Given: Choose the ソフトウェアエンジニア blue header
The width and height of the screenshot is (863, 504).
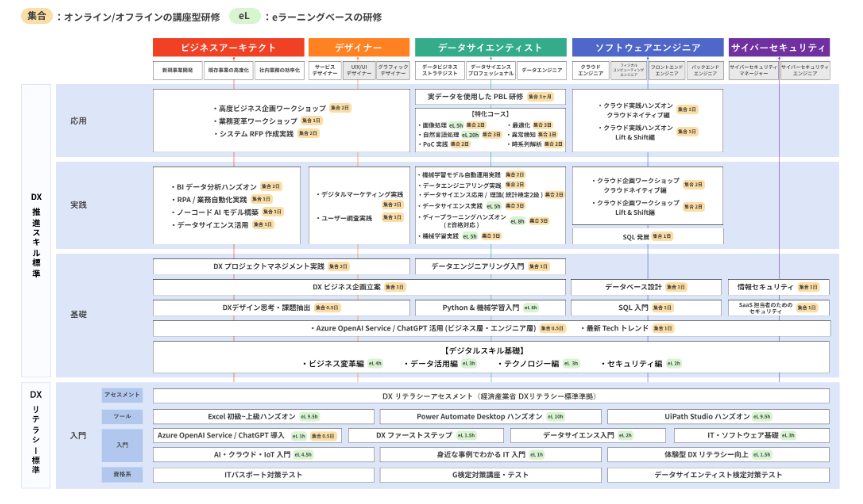Looking at the screenshot, I should click(647, 47).
